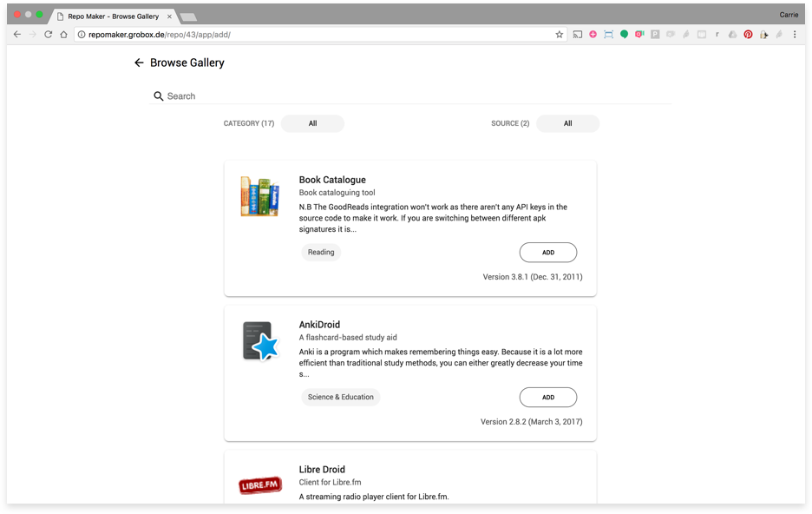Click the back arrow beside Browse Gallery
The height and width of the screenshot is (514, 812).
click(x=139, y=63)
